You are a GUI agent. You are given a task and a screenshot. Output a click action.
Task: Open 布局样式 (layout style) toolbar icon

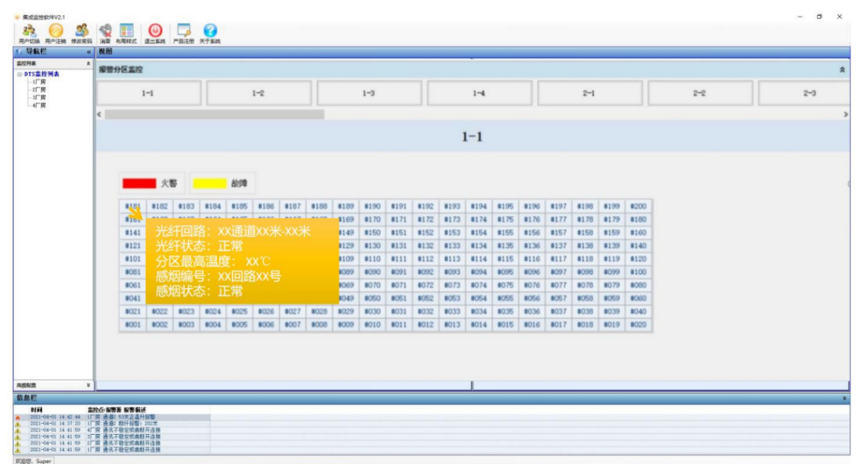126,30
